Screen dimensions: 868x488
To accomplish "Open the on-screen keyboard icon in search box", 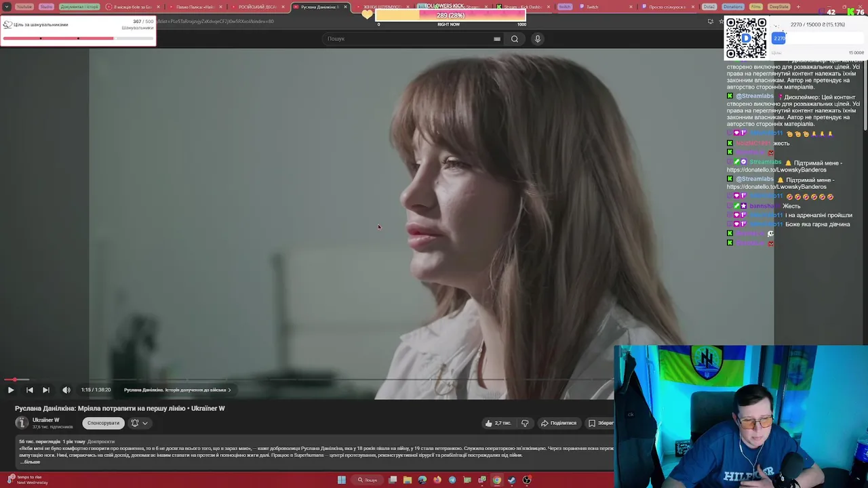I will click(497, 39).
